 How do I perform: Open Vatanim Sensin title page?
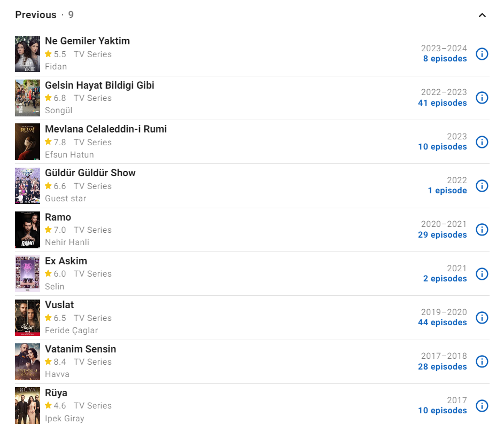click(x=80, y=349)
